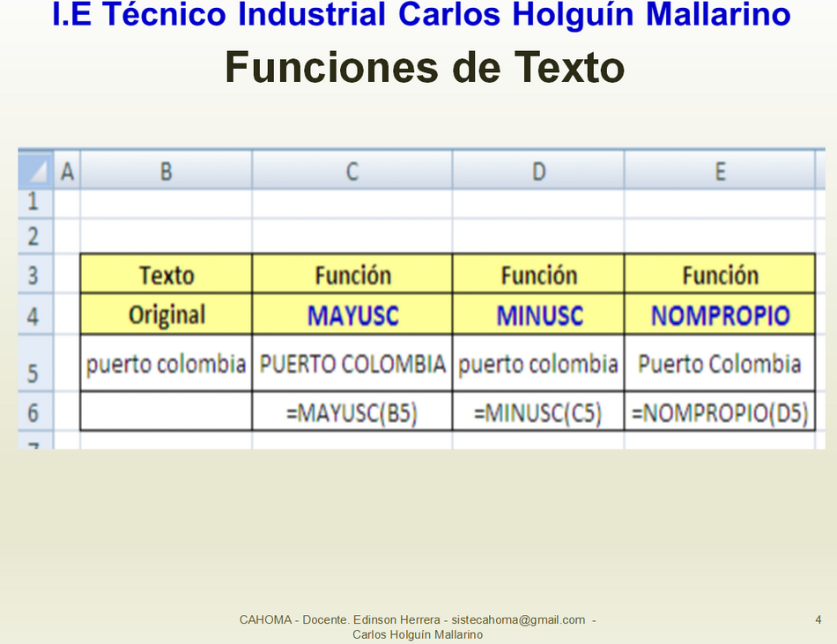Click the cell containing =MINUSC(C5)
Screen dimensions: 837x644
click(x=538, y=413)
